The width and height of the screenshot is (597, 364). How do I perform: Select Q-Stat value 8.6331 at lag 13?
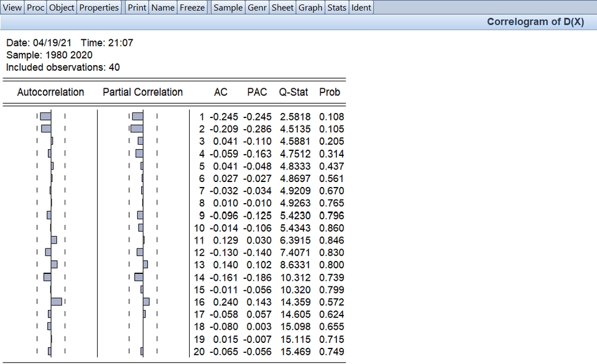295,265
